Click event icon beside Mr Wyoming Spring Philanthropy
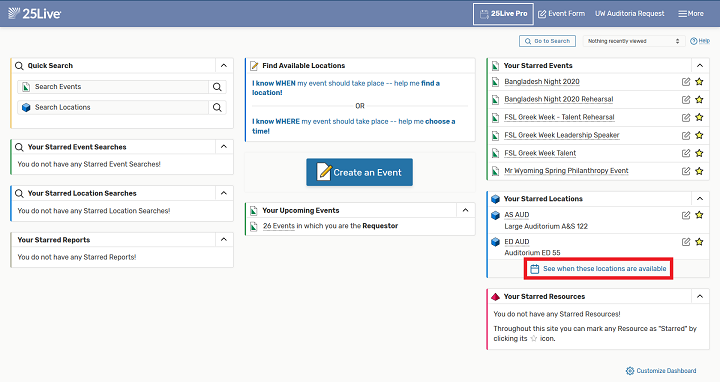This screenshot has width=720, height=382. click(x=495, y=171)
